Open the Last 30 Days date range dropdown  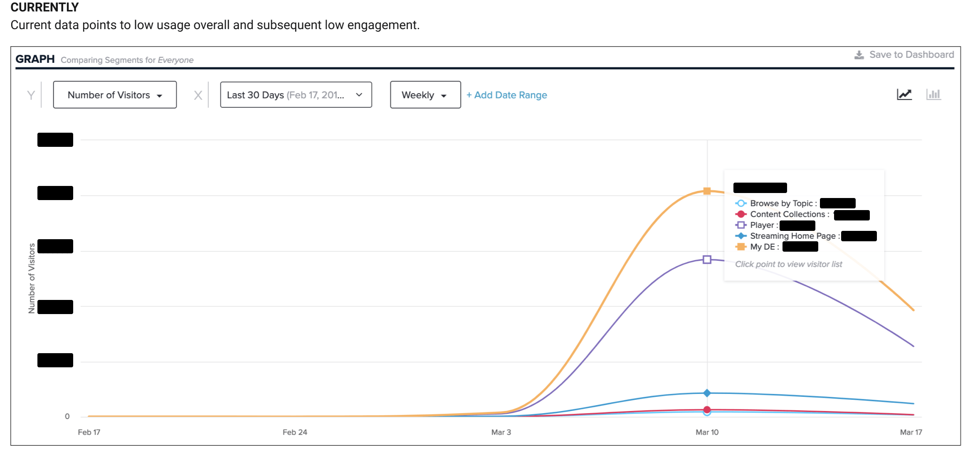tap(296, 94)
